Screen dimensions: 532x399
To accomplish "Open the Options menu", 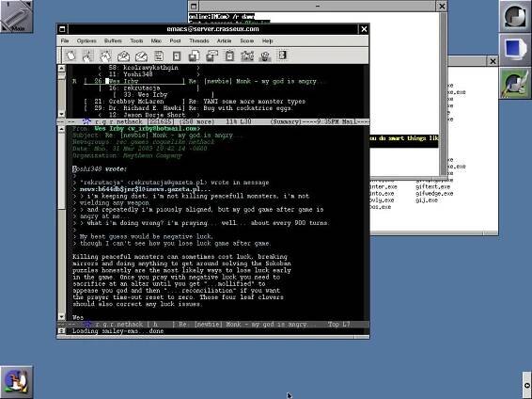I will pos(86,40).
